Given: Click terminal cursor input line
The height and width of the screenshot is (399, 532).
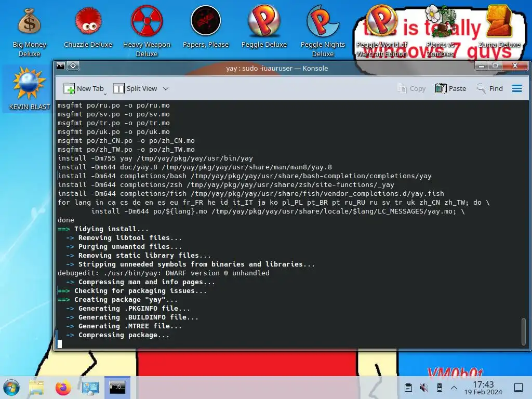Looking at the screenshot, I should click(60, 344).
